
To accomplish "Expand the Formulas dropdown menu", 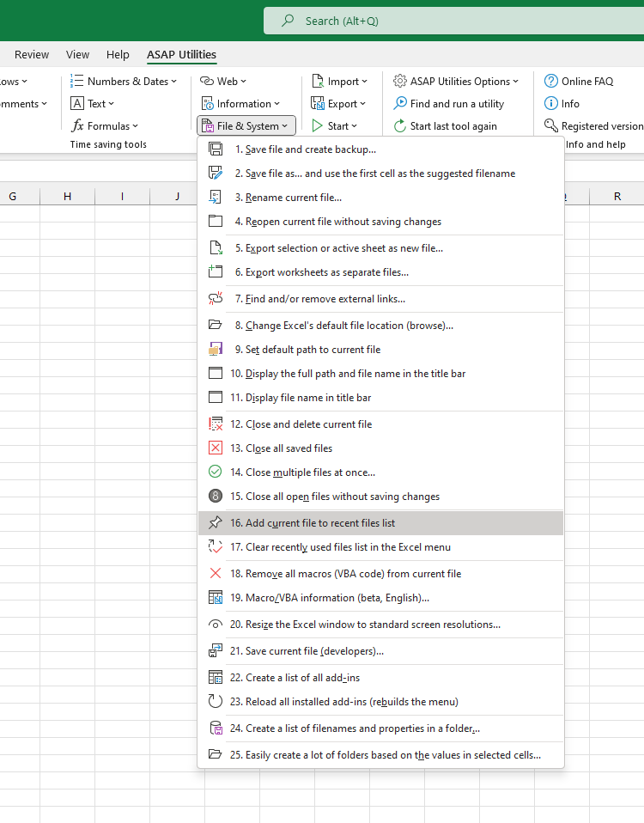I will [105, 126].
